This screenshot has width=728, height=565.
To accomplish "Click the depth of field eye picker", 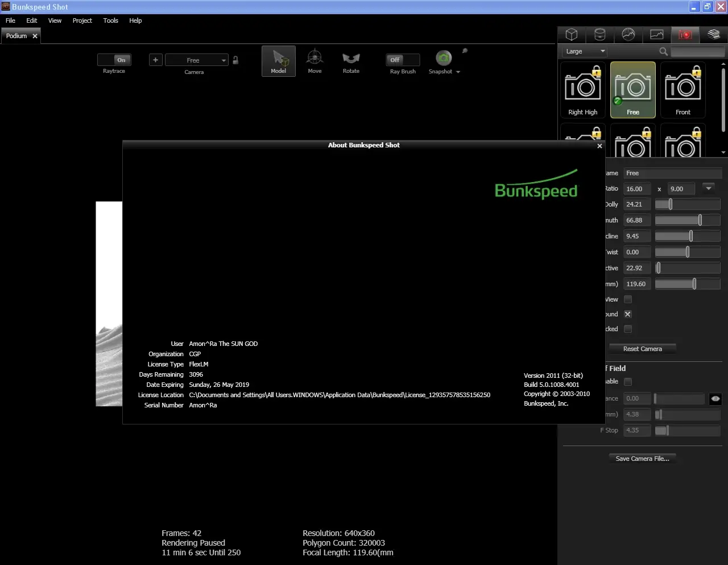I will [715, 398].
